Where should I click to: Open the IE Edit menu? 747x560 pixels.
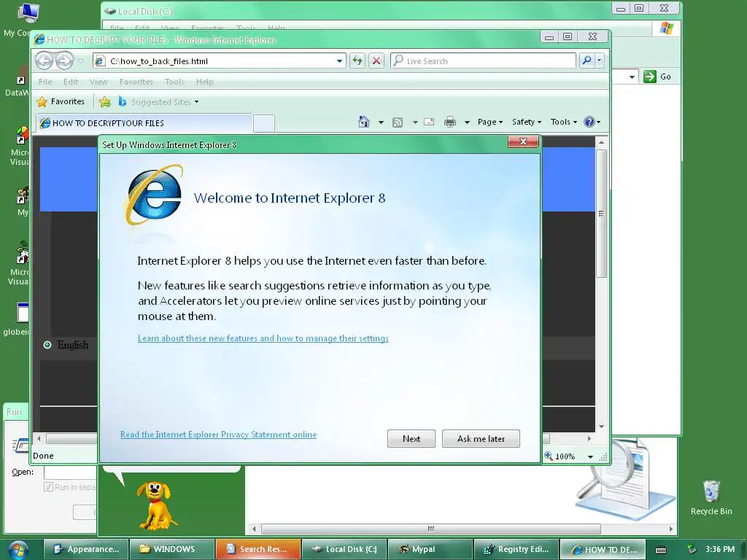click(71, 82)
